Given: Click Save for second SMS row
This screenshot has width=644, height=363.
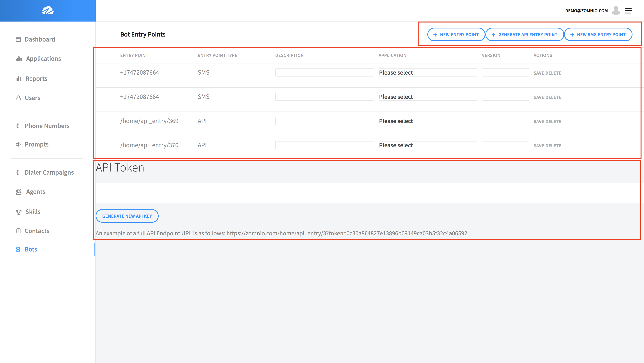Looking at the screenshot, I should [539, 97].
